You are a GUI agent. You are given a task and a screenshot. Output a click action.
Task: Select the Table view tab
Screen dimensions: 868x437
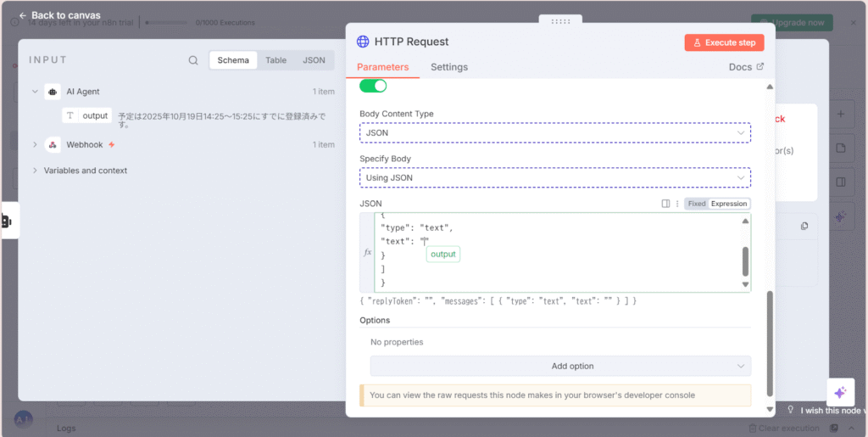[x=275, y=60]
